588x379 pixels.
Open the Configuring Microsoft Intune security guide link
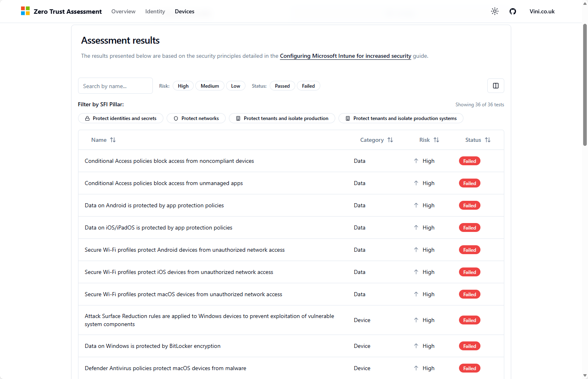click(x=345, y=56)
